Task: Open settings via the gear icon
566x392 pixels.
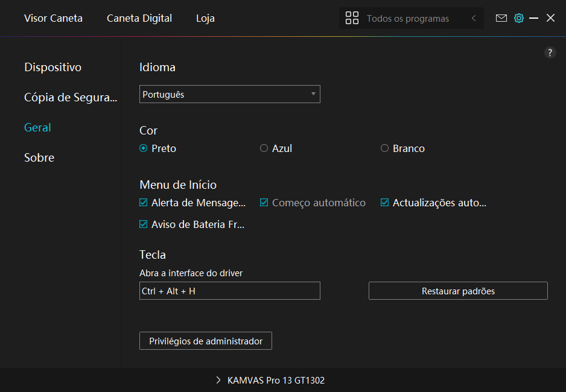Action: pos(518,18)
